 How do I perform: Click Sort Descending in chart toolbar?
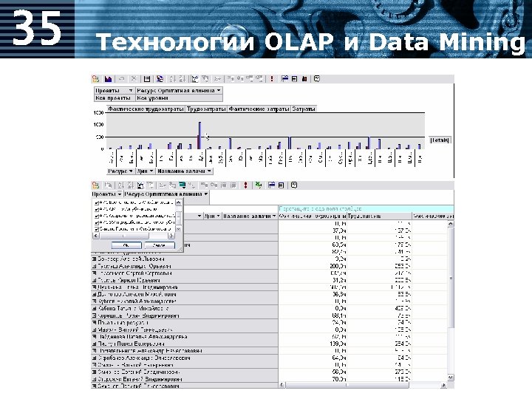point(183,79)
